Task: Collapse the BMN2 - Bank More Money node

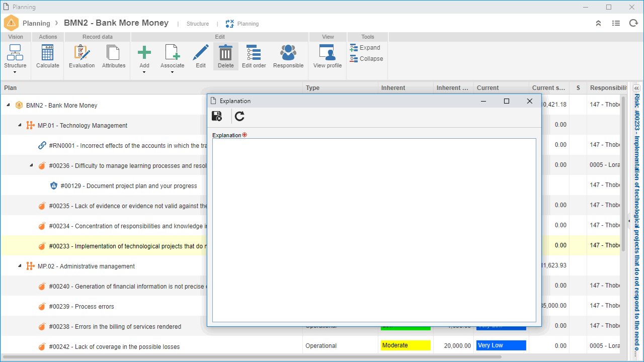Action: tap(8, 105)
